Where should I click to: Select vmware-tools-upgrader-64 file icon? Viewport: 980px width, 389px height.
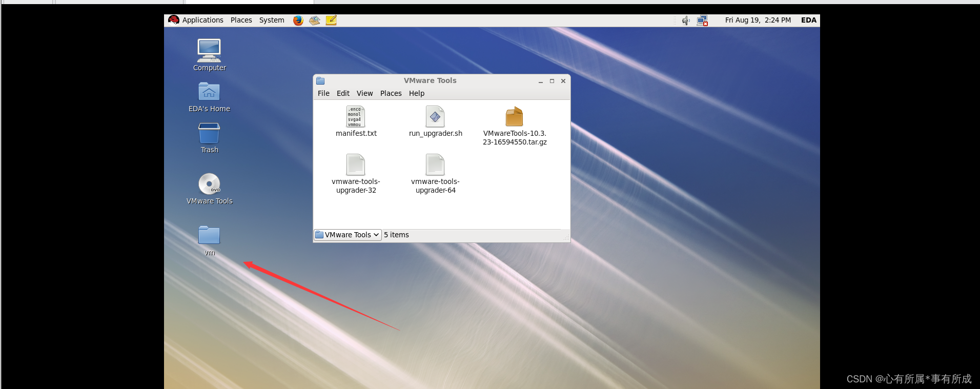pyautogui.click(x=435, y=165)
